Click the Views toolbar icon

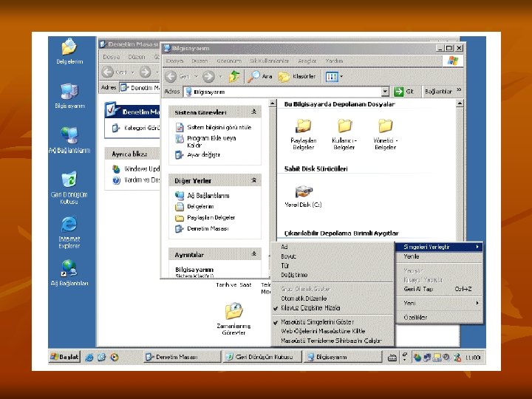coord(332,77)
